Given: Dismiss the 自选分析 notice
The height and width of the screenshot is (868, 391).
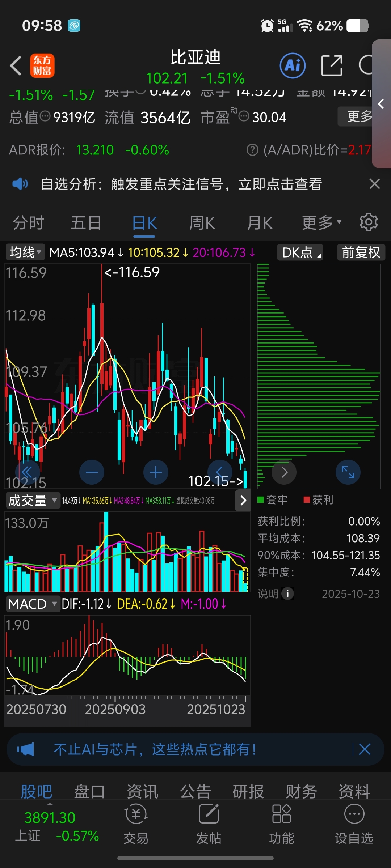Looking at the screenshot, I should click(x=375, y=184).
